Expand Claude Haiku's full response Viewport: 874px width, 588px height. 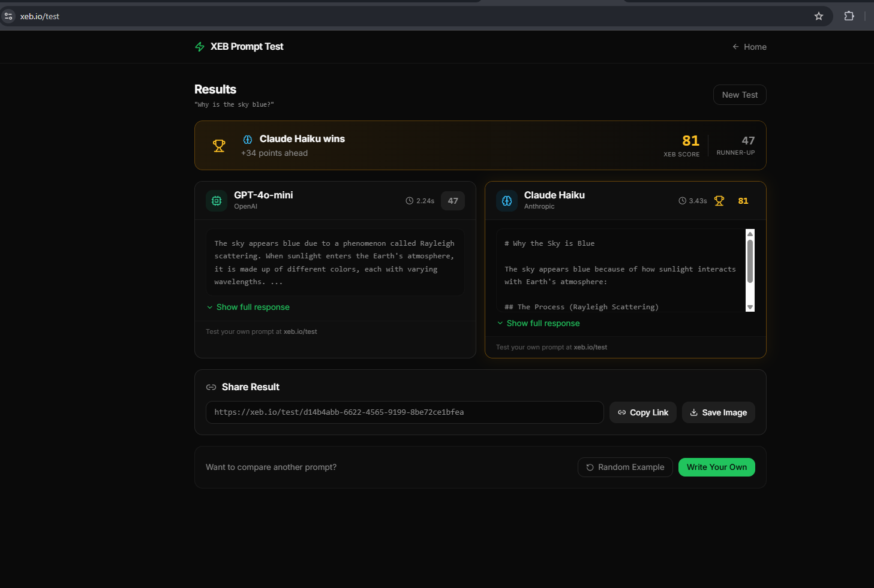click(538, 323)
